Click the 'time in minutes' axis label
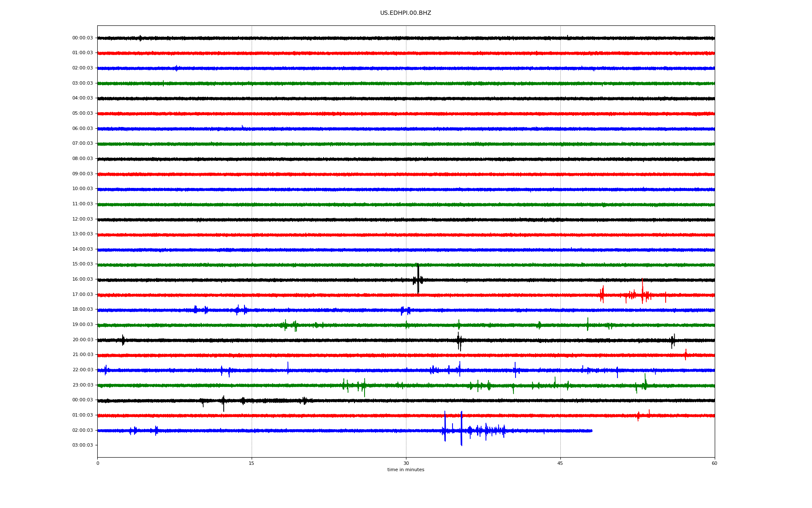 click(x=406, y=470)
